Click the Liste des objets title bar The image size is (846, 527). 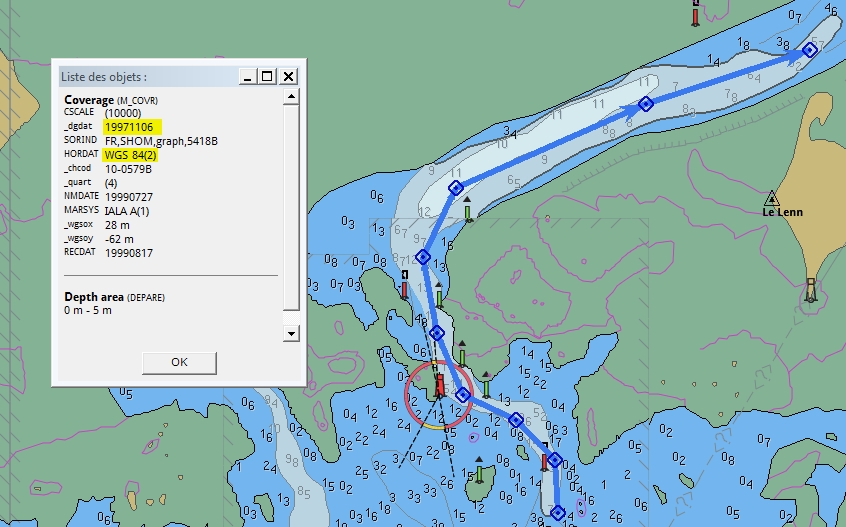coord(140,76)
